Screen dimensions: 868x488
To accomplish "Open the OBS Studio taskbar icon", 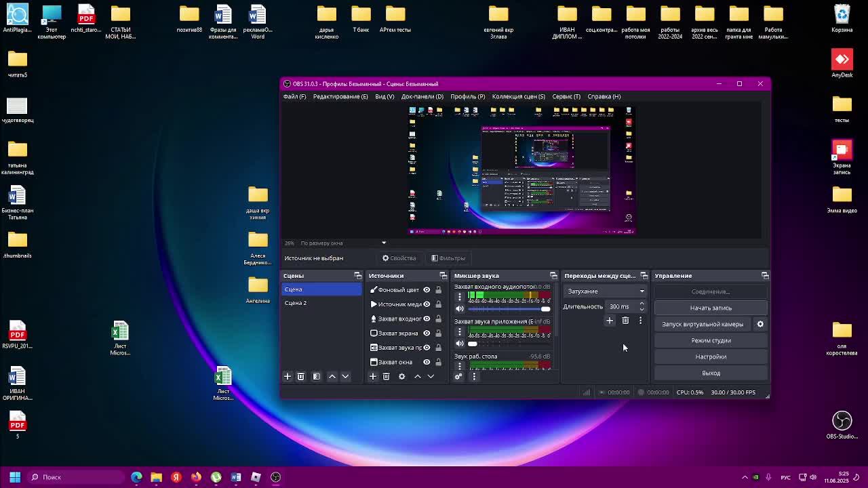I will [x=276, y=477].
